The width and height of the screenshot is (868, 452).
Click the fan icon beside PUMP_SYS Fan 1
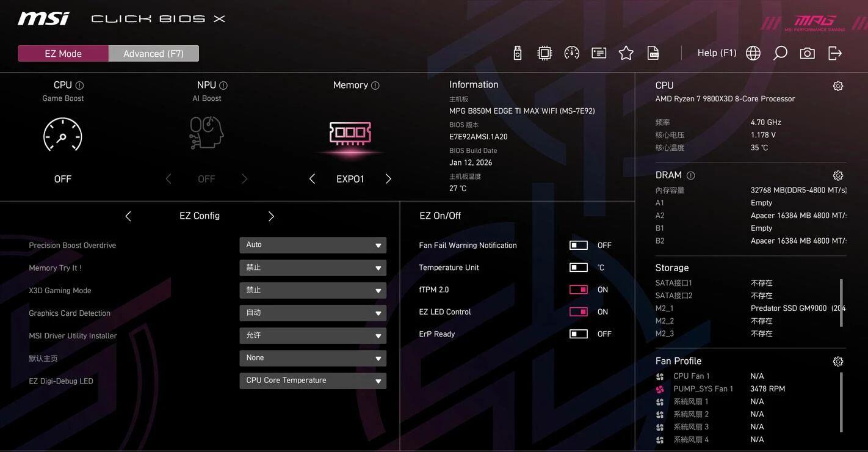(660, 390)
